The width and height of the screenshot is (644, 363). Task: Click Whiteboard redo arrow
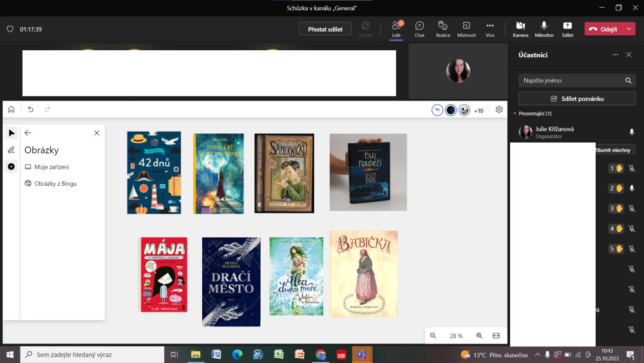pyautogui.click(x=47, y=110)
